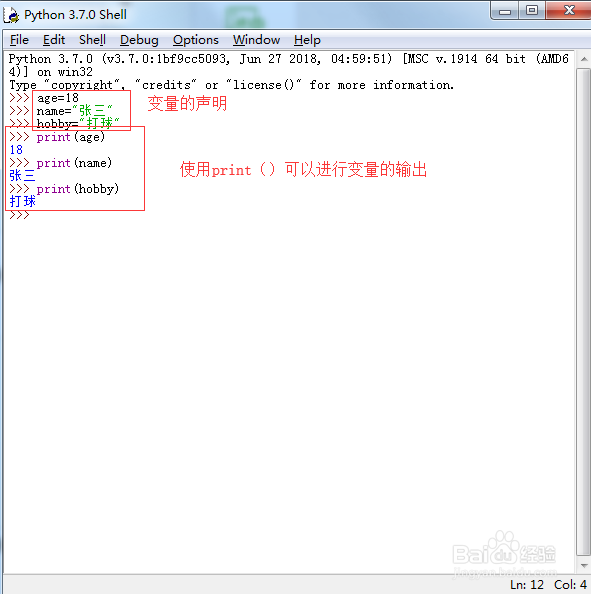Click the blue output 张三
591x594 pixels.
[22, 176]
